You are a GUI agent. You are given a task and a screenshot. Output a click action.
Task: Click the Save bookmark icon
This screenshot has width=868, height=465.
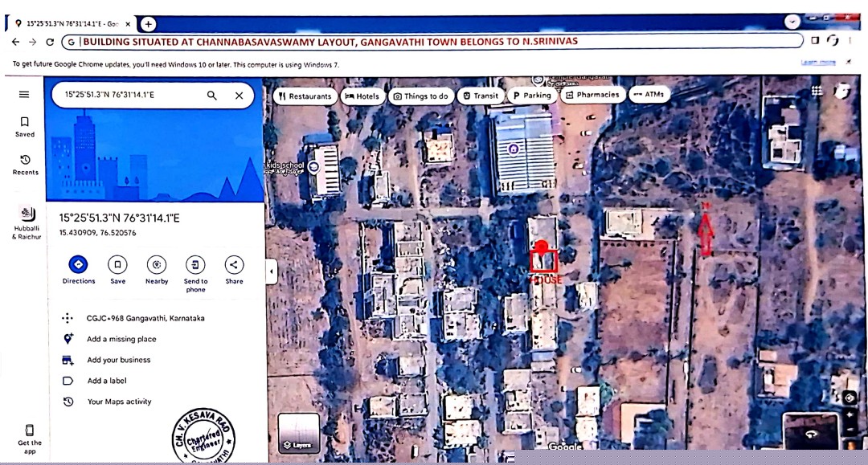click(x=117, y=265)
